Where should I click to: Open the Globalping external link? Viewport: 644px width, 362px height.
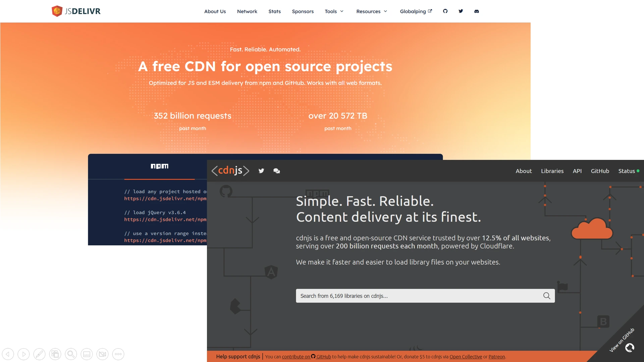click(x=416, y=11)
